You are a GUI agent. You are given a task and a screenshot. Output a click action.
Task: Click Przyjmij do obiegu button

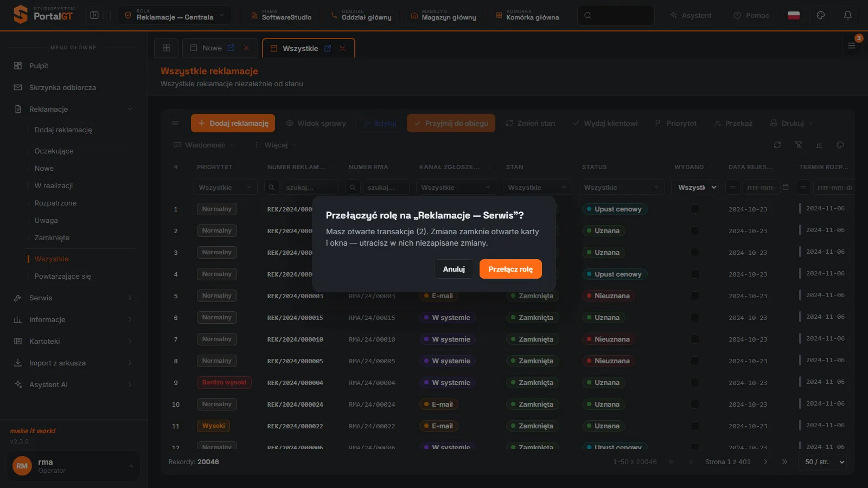pos(451,123)
